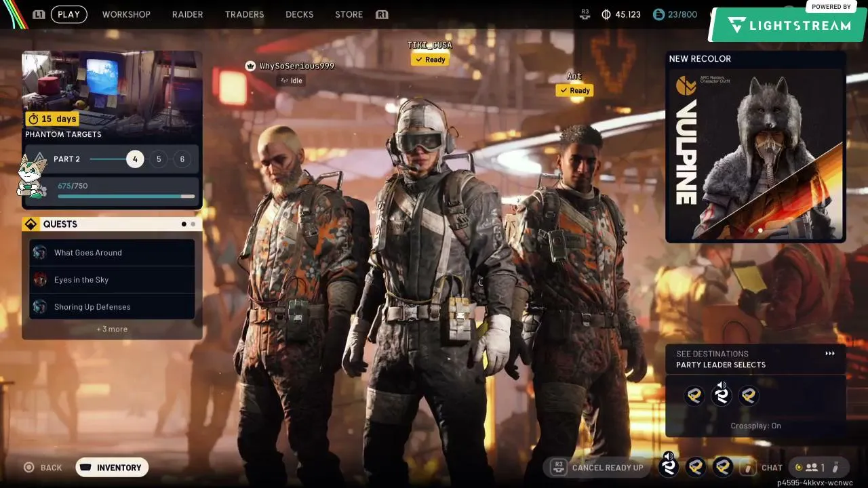This screenshot has width=868, height=488.
Task: Click the blue token icon beside 23/800
Action: (x=658, y=14)
